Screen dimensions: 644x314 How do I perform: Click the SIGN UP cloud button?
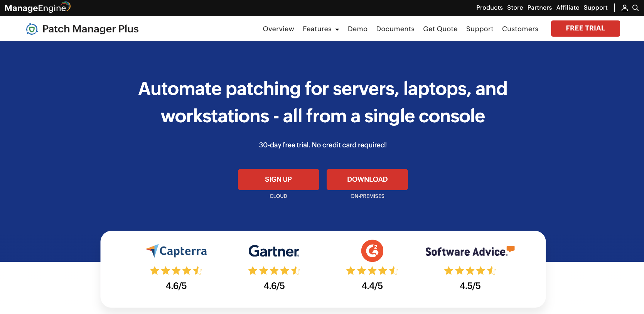tap(278, 179)
